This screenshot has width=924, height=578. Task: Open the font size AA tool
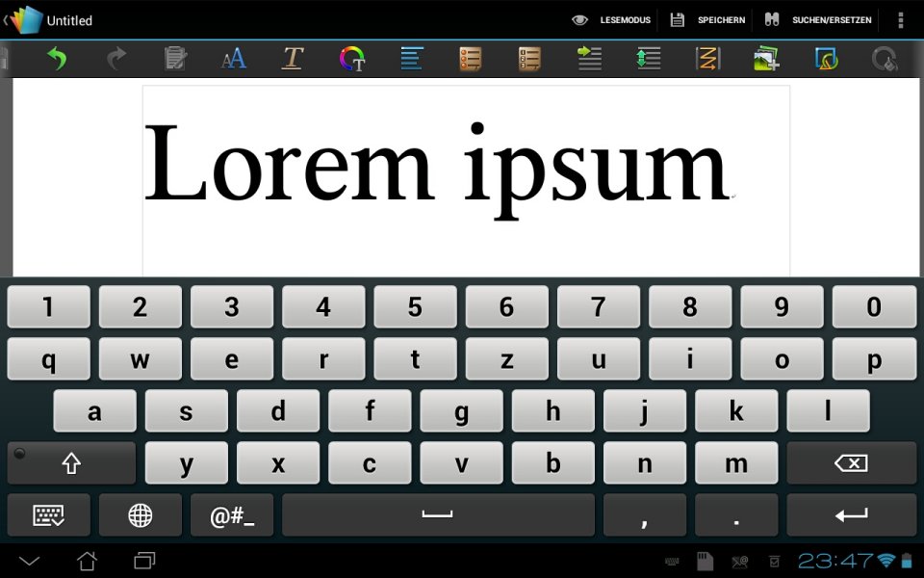234,59
